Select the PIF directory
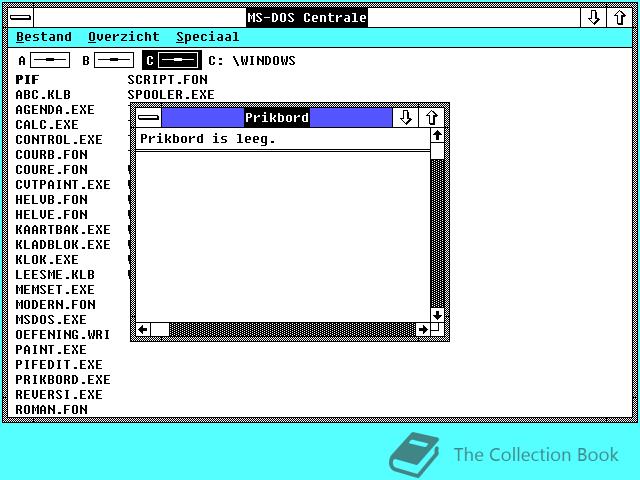Viewport: 640px width, 480px height. click(x=27, y=80)
